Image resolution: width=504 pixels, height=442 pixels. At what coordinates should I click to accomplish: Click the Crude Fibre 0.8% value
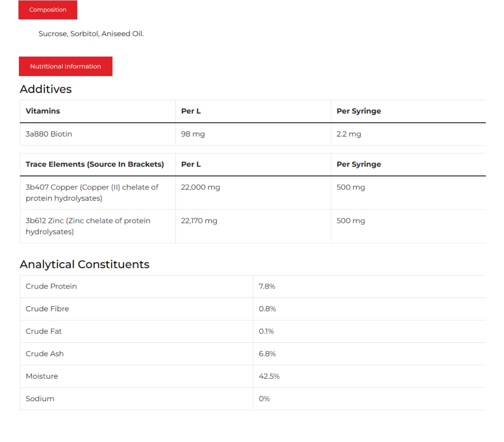pos(267,309)
